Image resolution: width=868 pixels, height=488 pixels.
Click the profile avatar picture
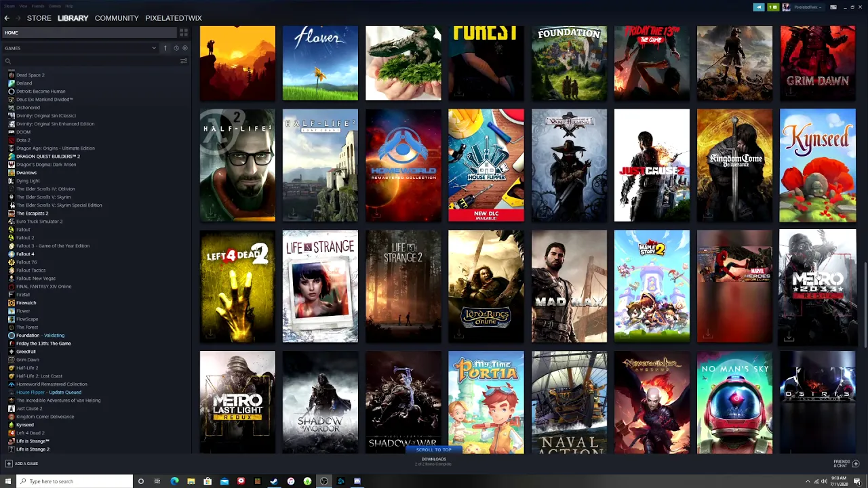coord(786,7)
